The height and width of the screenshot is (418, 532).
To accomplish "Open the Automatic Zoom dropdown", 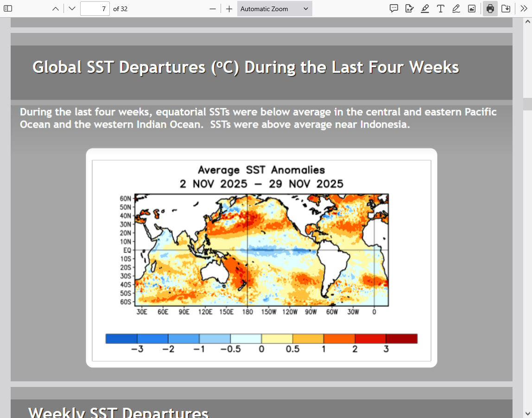I will pos(274,8).
